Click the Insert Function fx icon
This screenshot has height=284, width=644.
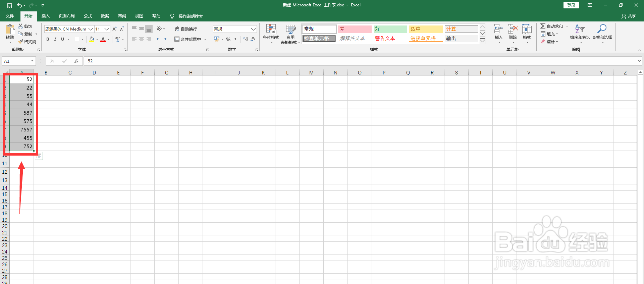click(x=76, y=61)
